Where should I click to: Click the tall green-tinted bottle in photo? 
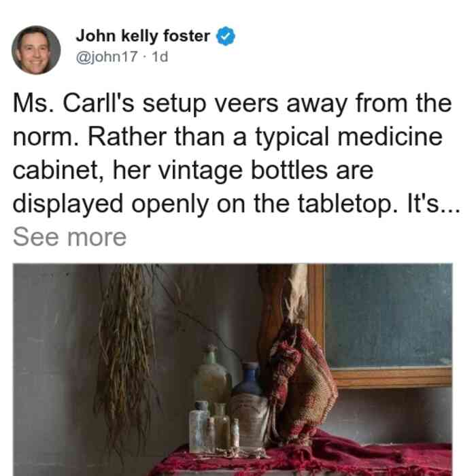pyautogui.click(x=211, y=377)
